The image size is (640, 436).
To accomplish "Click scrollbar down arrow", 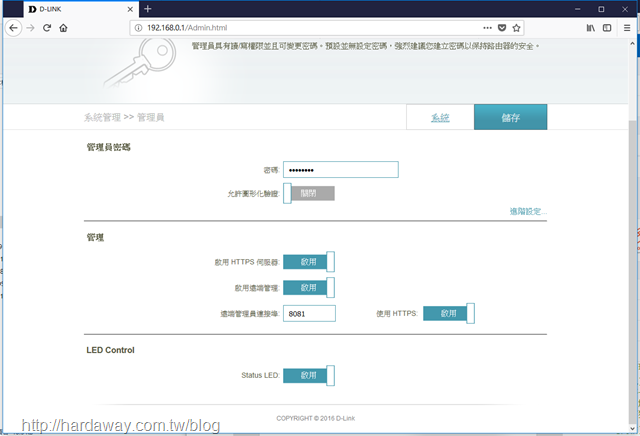I will pyautogui.click(x=633, y=428).
